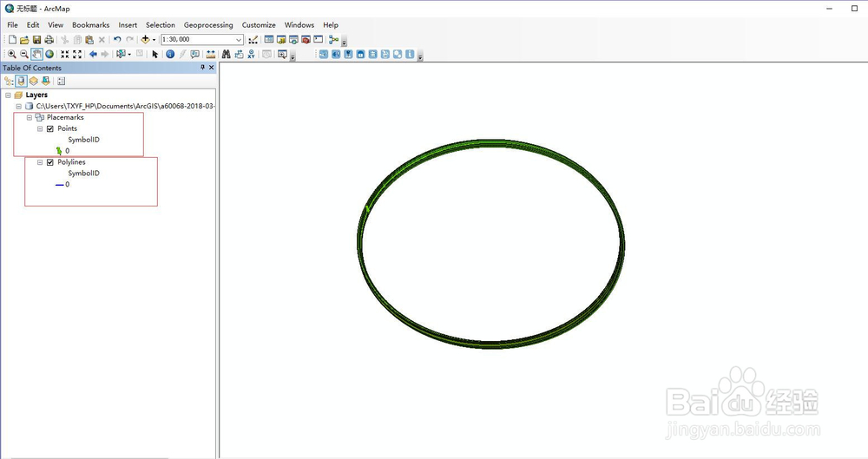Click the Fixed Zoom In icon

[65, 55]
